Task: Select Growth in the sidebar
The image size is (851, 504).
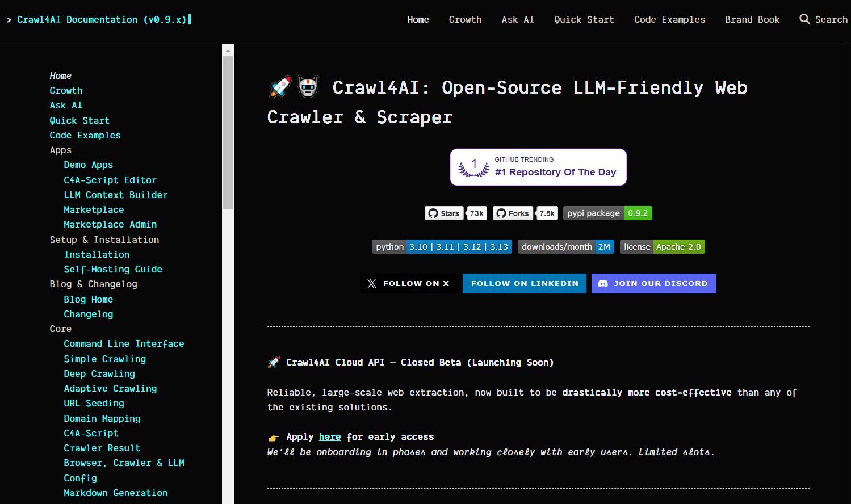Action: 66,91
